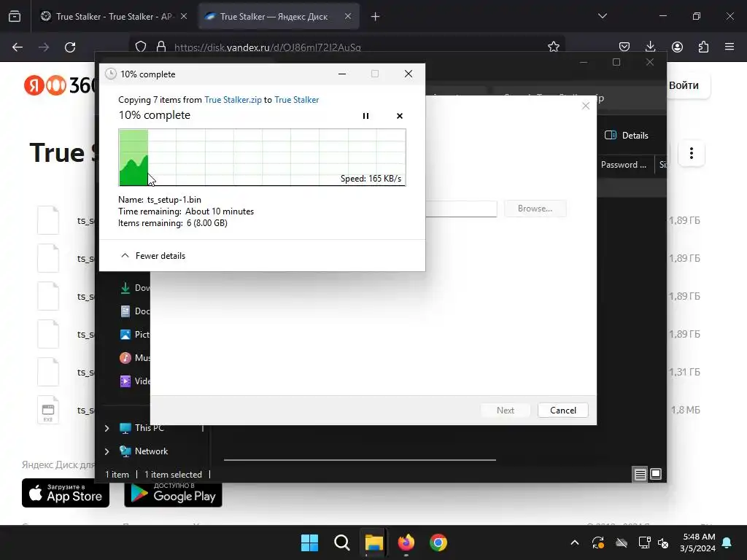Open Firefox application menu

(x=729, y=47)
